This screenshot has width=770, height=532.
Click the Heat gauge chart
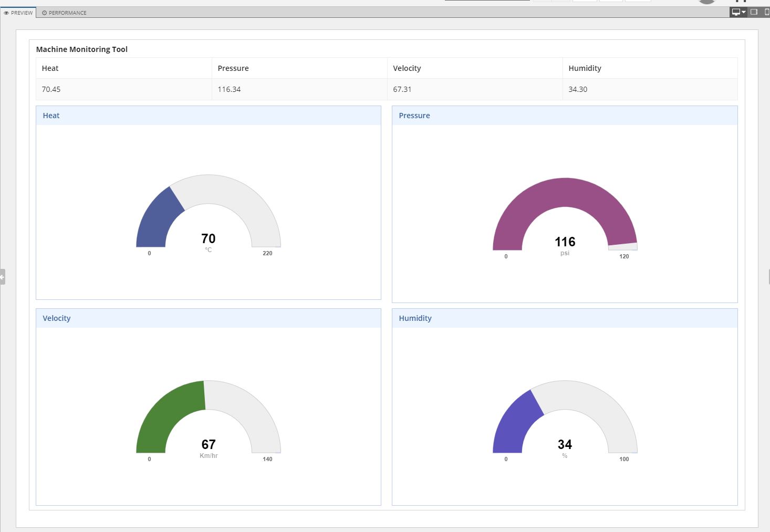pos(208,215)
